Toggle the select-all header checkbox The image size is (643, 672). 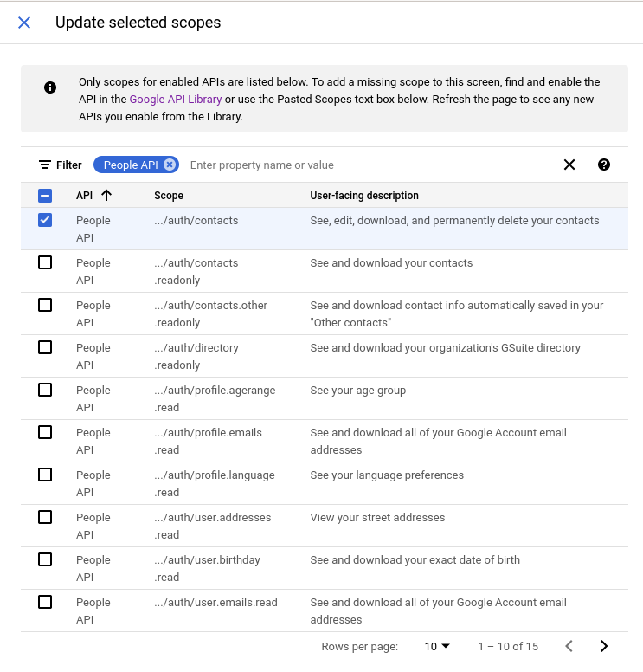(x=45, y=196)
